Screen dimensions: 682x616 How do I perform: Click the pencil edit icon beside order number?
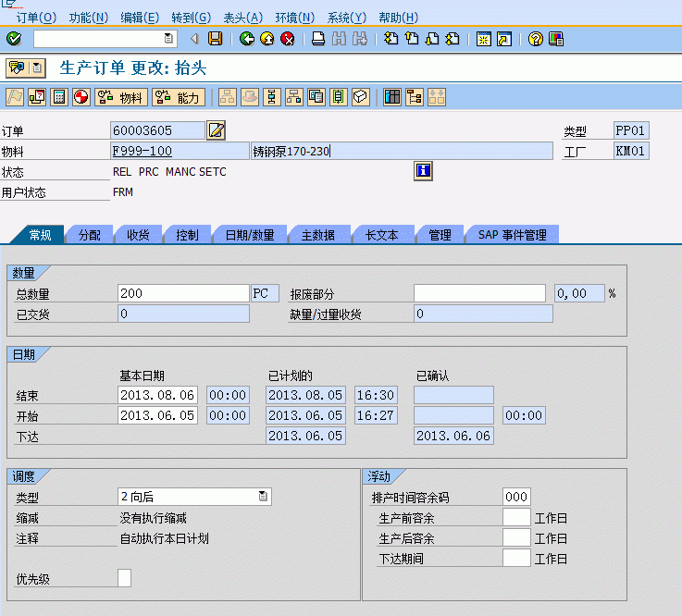[217, 130]
